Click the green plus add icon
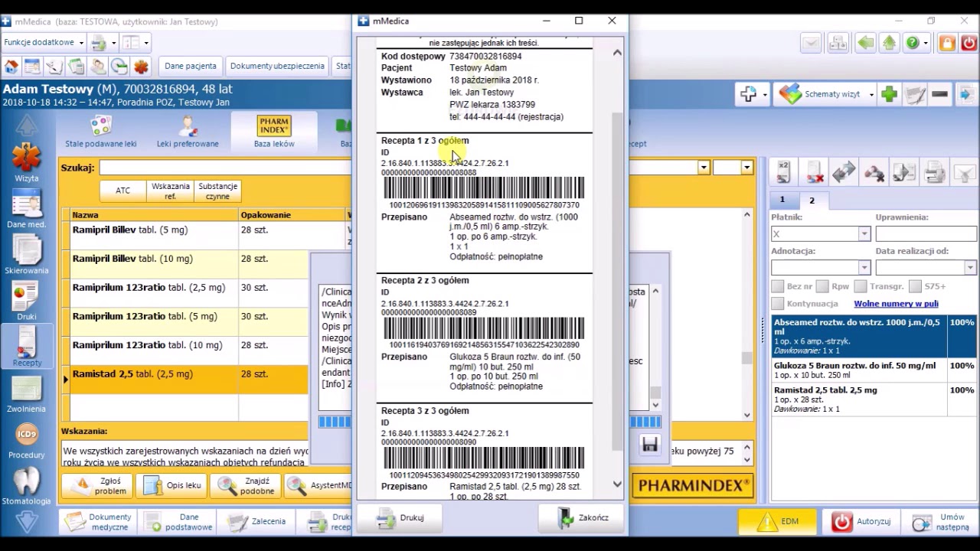 889,94
